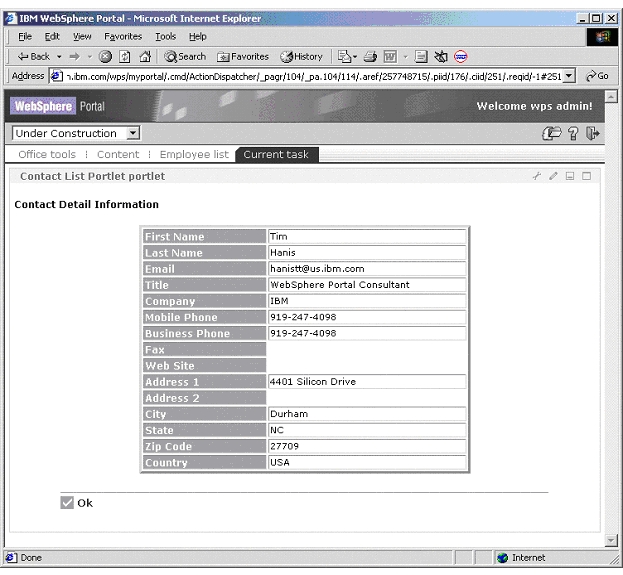
Task: Click the portlet edit pencil icon
Action: click(553, 176)
